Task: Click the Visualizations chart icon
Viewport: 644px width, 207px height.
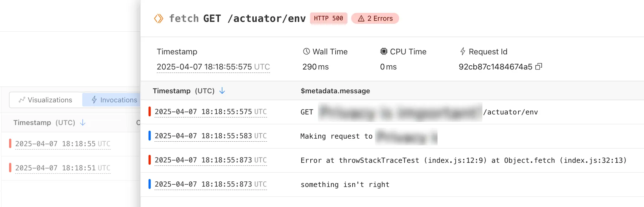Action: coord(22,100)
